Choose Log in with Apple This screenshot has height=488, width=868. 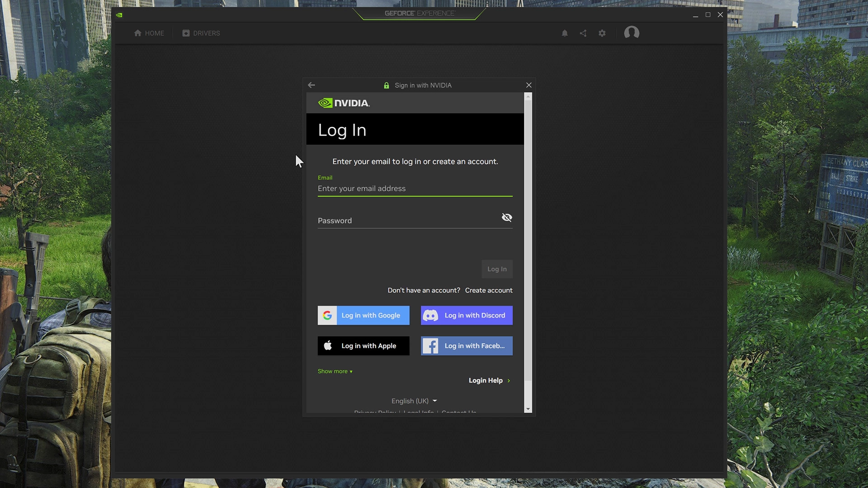pyautogui.click(x=363, y=346)
